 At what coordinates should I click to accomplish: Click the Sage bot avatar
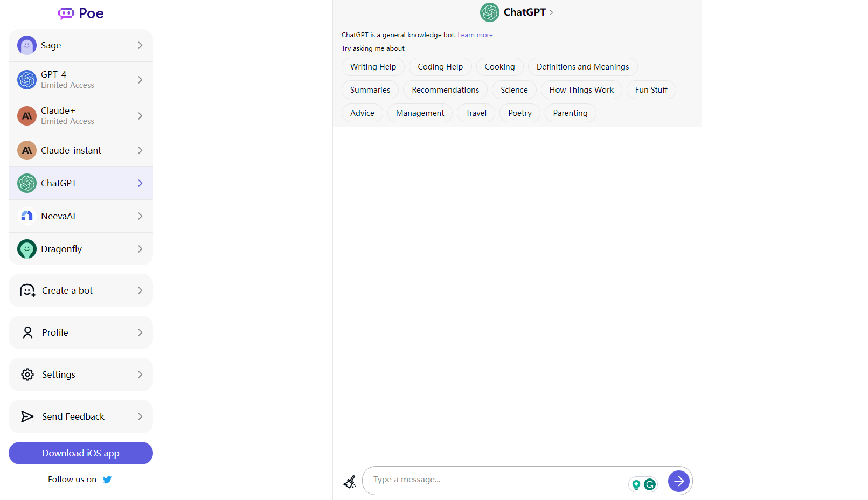(x=27, y=45)
